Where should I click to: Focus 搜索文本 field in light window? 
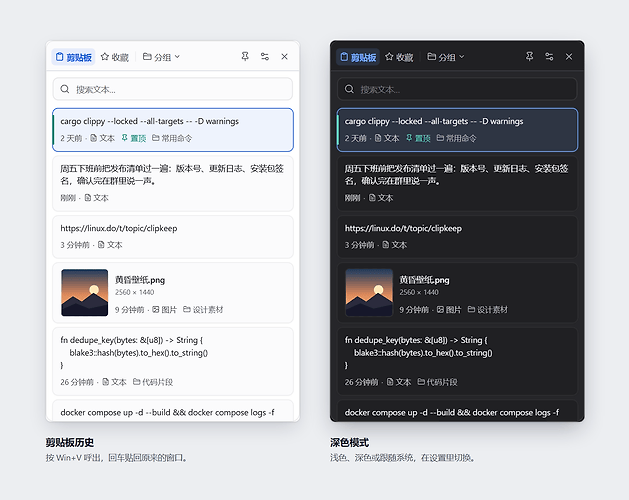tap(173, 89)
